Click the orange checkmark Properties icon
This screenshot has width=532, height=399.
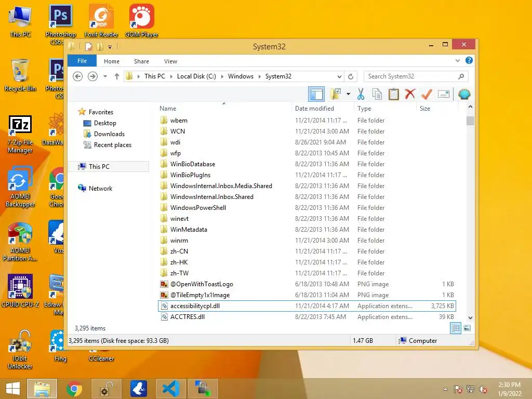coord(427,94)
